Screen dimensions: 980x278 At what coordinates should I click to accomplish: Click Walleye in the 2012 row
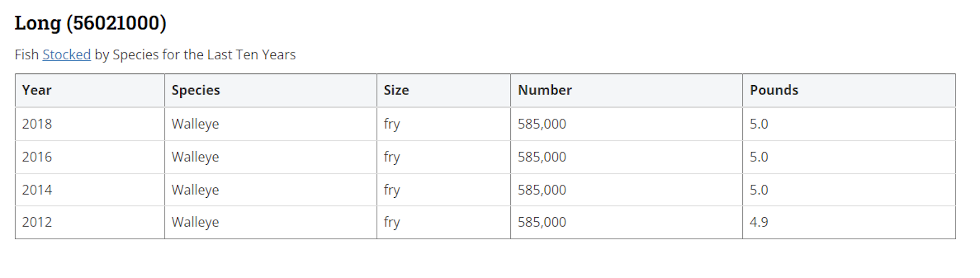click(x=195, y=222)
